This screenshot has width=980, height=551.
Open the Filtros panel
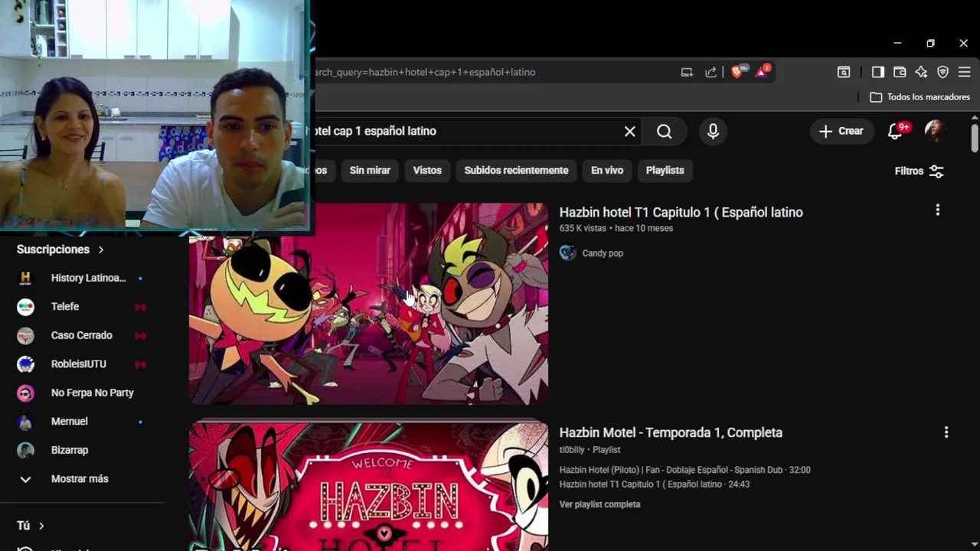(x=919, y=171)
